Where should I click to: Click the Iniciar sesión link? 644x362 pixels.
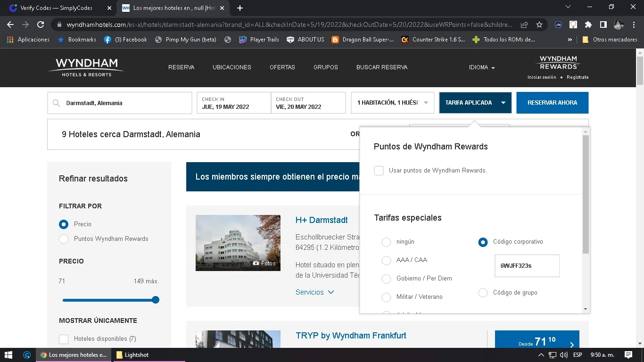point(542,77)
